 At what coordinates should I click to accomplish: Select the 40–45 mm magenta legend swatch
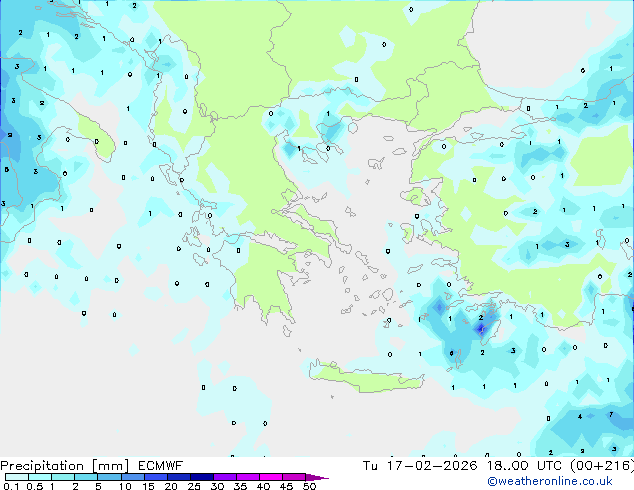[x=271, y=477]
